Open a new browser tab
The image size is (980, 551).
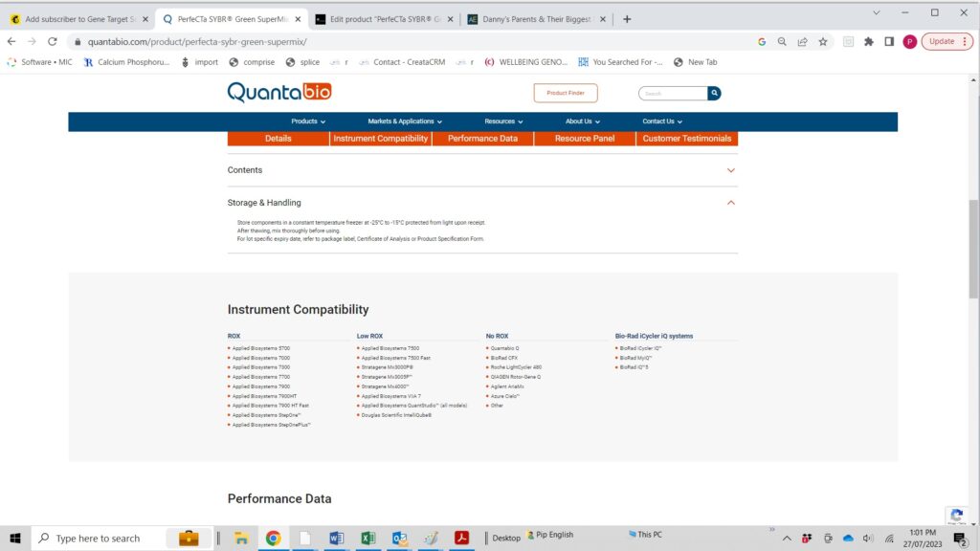(627, 19)
